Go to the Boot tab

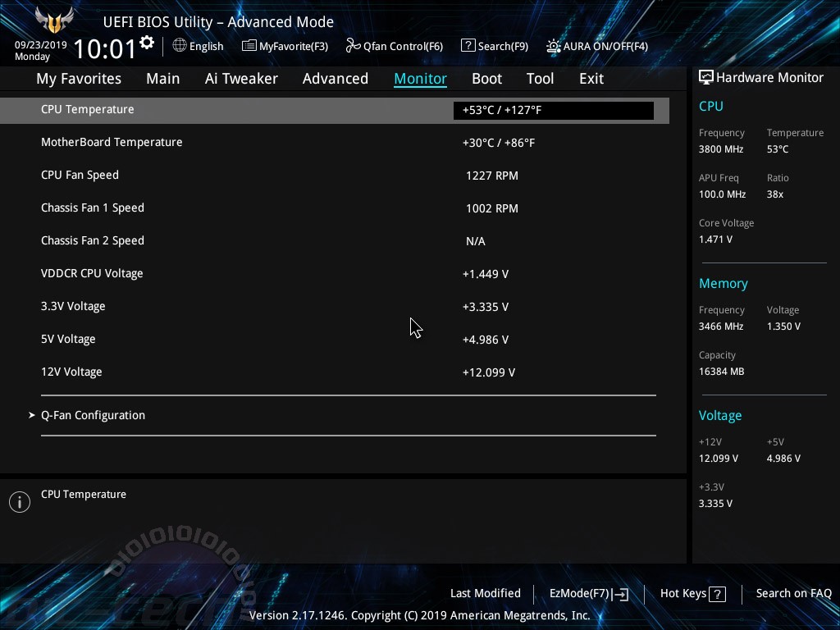[x=487, y=78]
